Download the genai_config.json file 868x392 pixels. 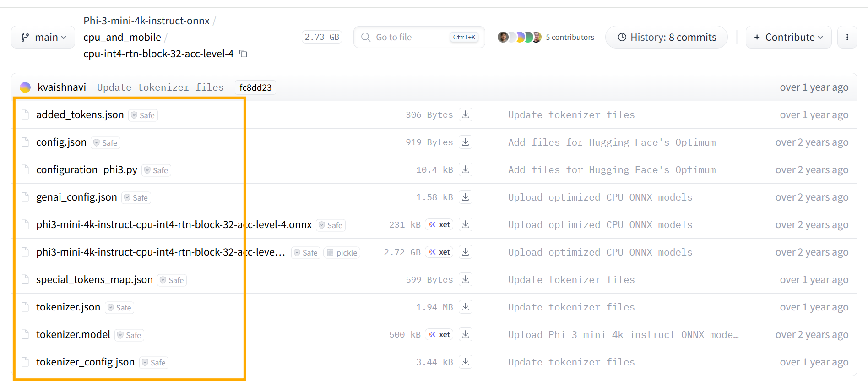pos(466,197)
